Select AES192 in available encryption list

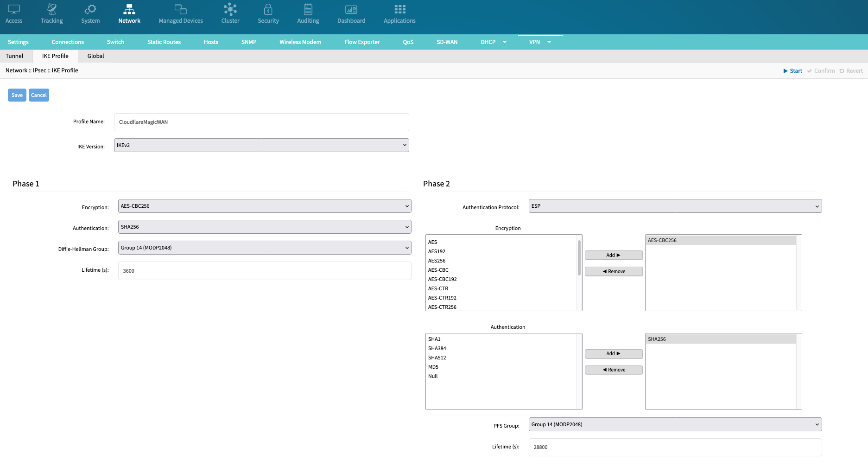pyautogui.click(x=501, y=251)
